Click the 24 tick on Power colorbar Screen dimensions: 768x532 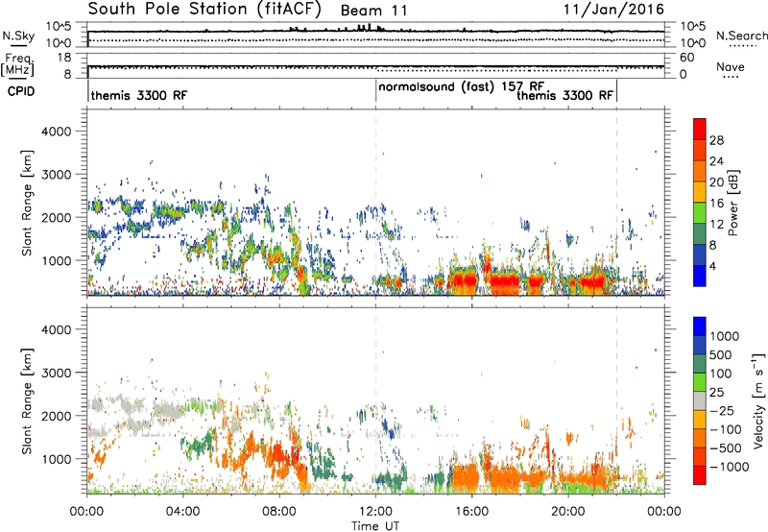pos(716,161)
